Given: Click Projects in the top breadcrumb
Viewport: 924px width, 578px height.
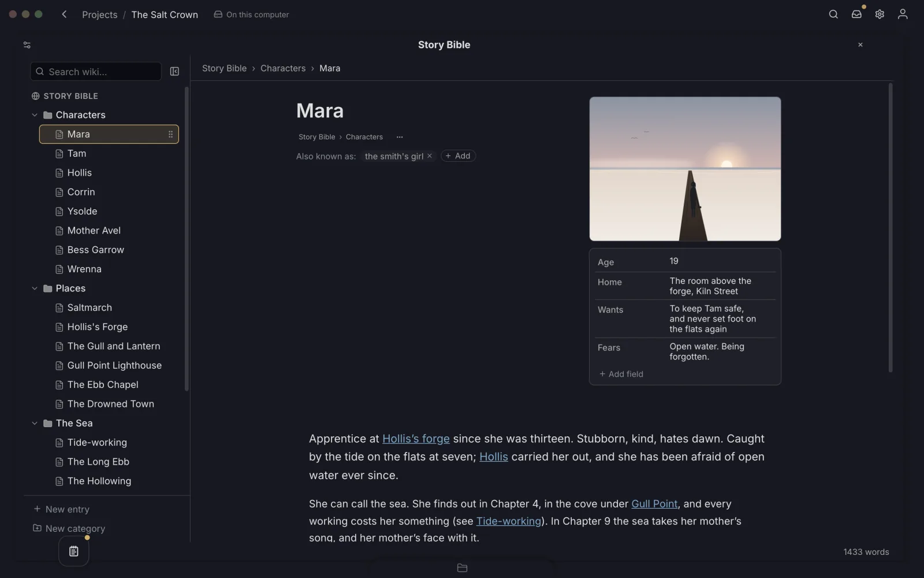Looking at the screenshot, I should [x=99, y=14].
